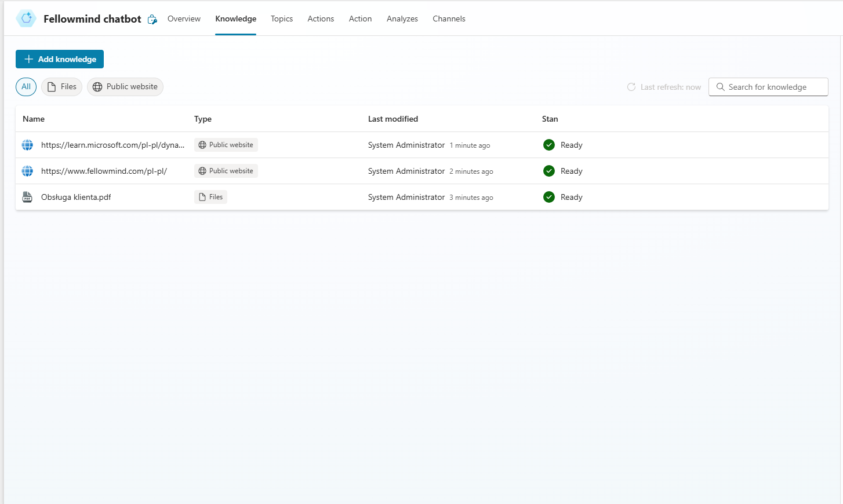Open the Overview tab
This screenshot has height=504, width=843.
point(184,19)
